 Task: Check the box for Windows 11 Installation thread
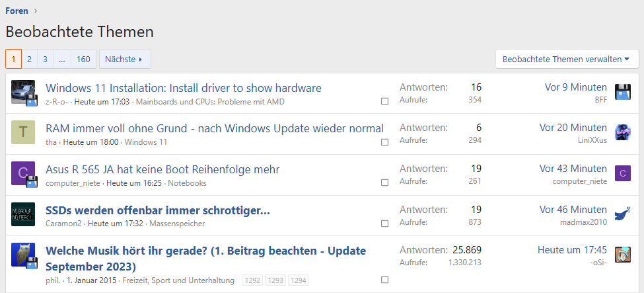pos(385,101)
